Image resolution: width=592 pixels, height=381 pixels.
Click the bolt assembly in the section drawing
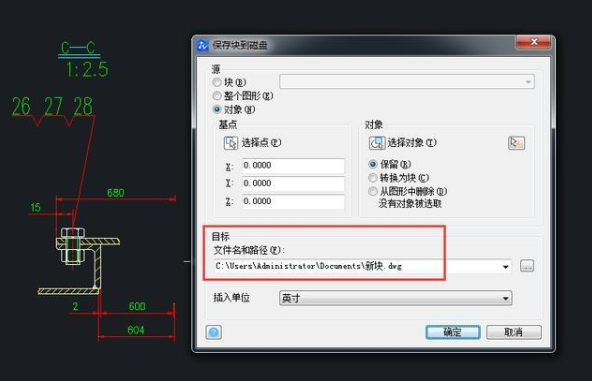pyautogui.click(x=72, y=246)
